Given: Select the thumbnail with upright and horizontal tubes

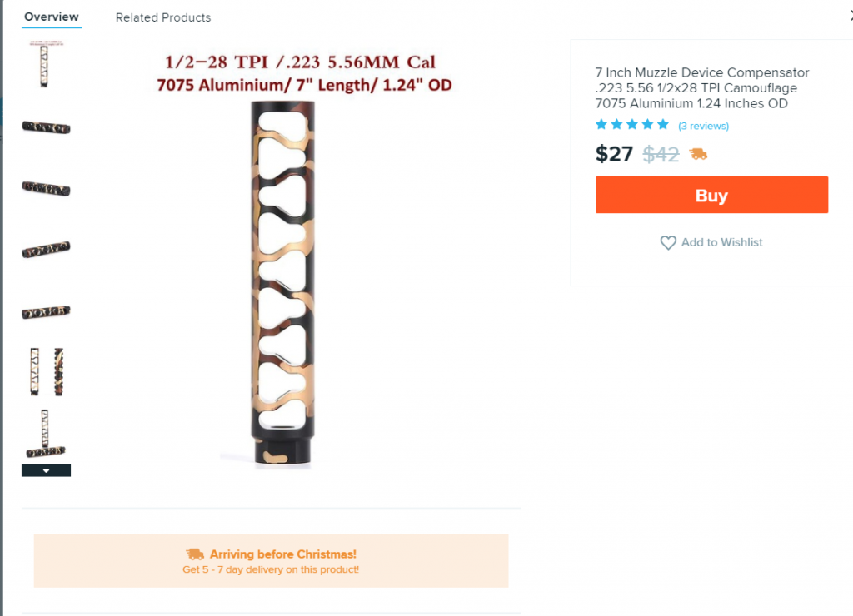Looking at the screenshot, I should (x=46, y=433).
